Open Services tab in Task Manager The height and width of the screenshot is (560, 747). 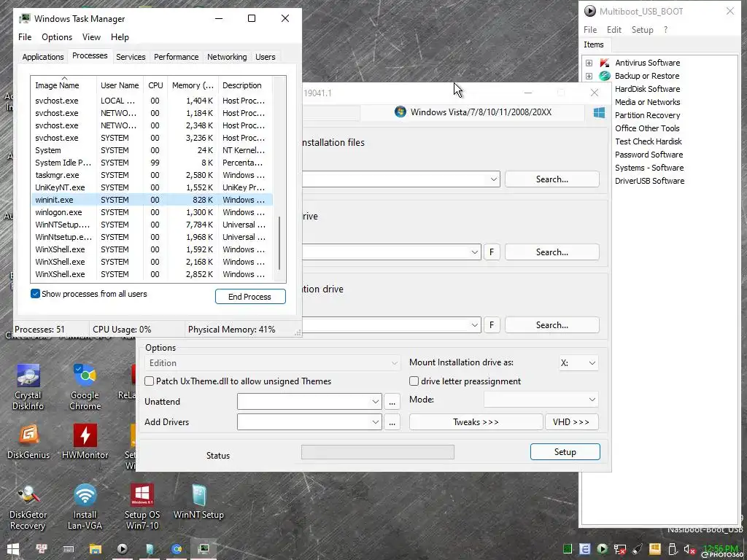(131, 57)
